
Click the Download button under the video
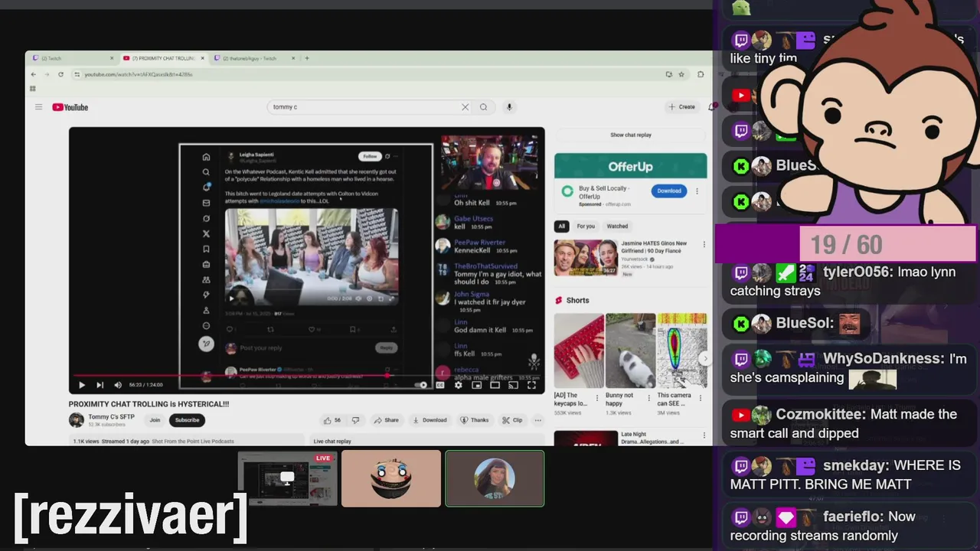coord(430,420)
